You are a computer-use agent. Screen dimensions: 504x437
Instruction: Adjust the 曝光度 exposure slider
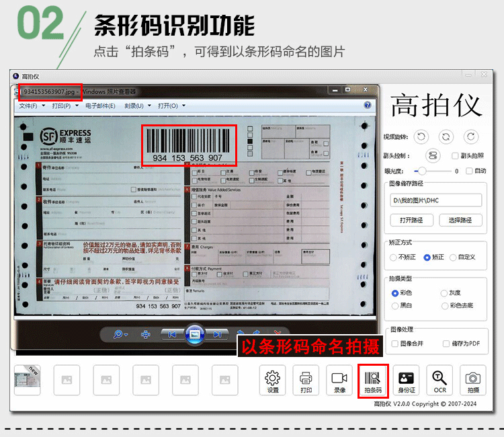[421, 171]
